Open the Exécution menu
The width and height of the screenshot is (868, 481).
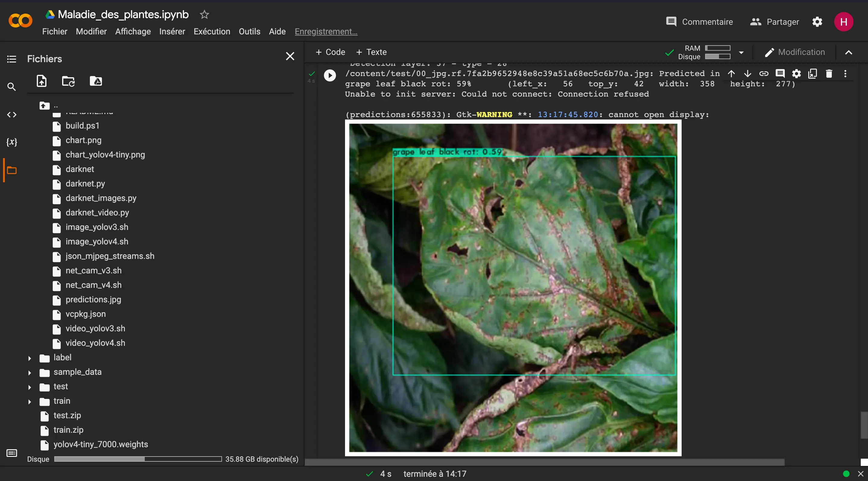[212, 31]
